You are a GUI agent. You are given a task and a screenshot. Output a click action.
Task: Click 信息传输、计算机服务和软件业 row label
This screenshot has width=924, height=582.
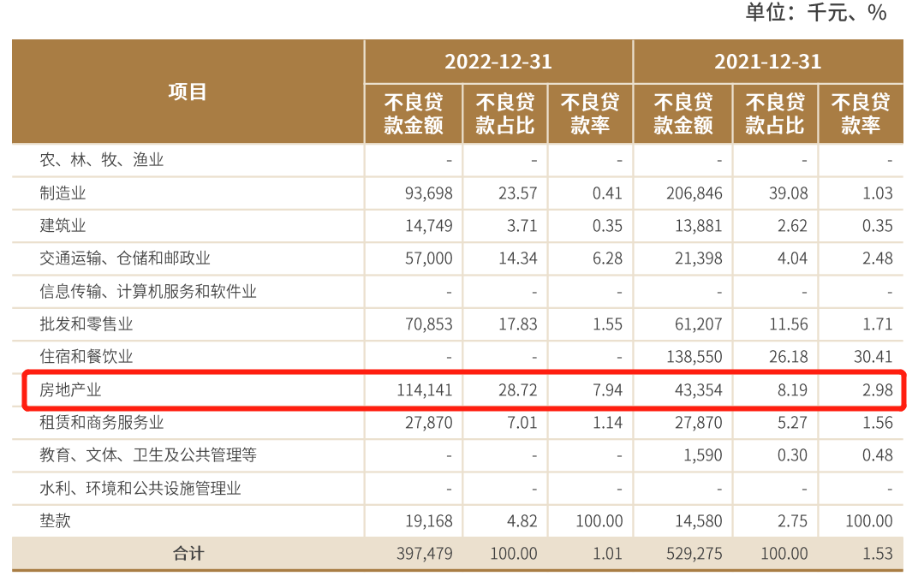pyautogui.click(x=148, y=291)
